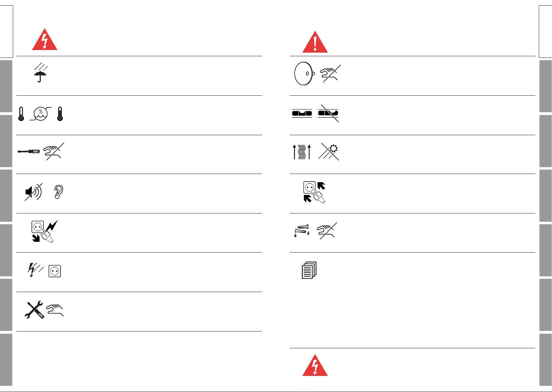Click the crossed-out tilted level icon
Image resolution: width=552 pixels, height=392 pixels.
(x=328, y=113)
